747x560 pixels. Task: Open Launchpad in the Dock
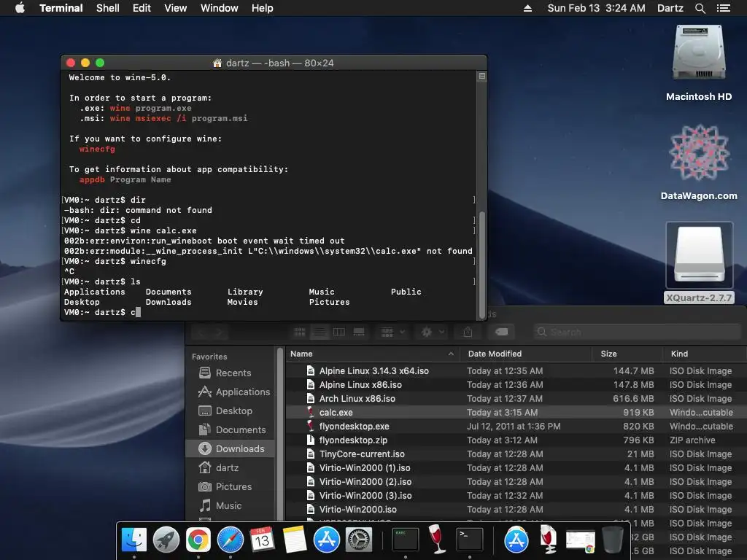tap(166, 540)
